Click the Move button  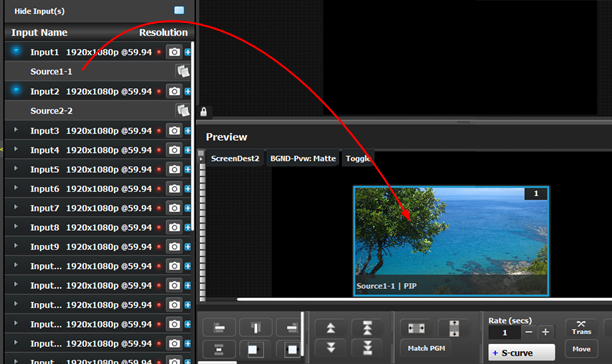[582, 349]
